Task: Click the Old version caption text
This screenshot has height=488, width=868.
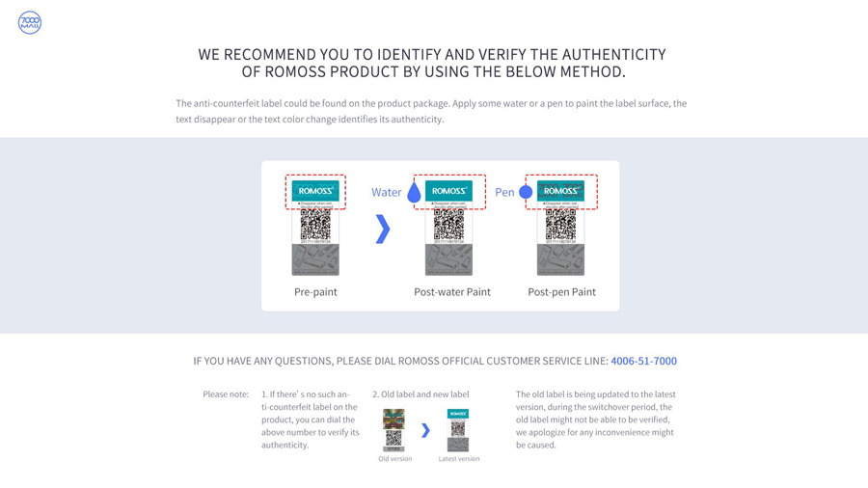Action: (394, 459)
